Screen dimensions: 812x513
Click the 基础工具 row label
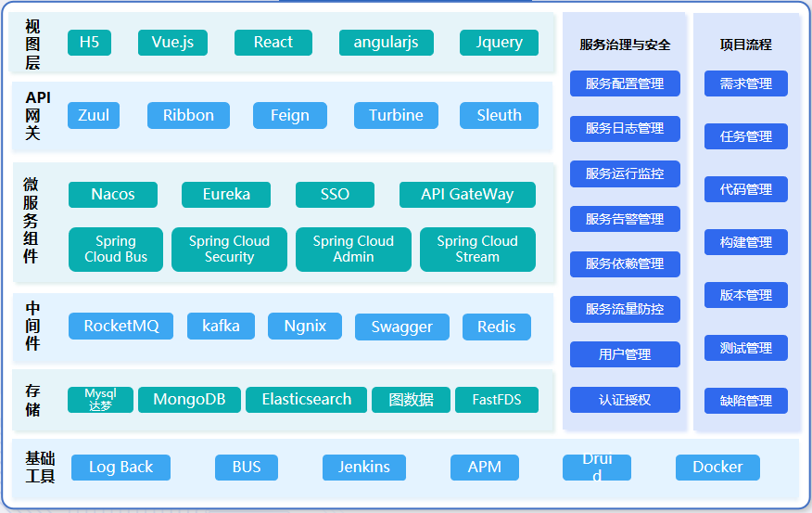click(40, 467)
